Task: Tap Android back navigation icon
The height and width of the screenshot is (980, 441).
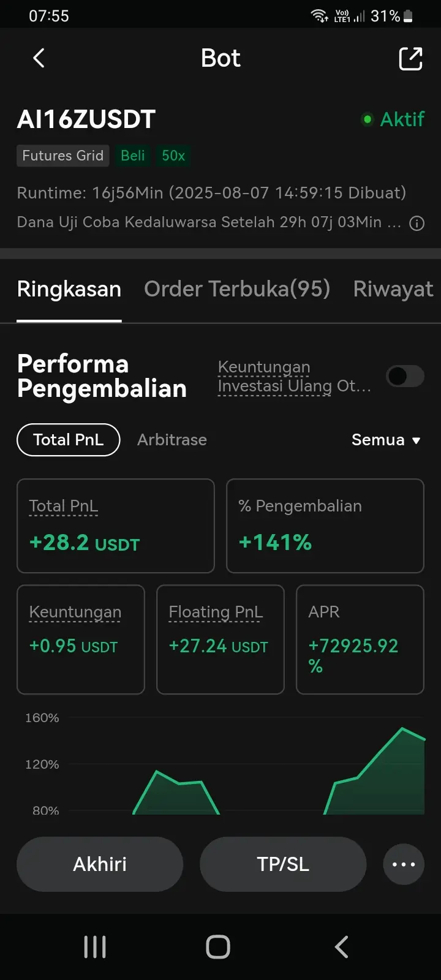Action: click(342, 947)
